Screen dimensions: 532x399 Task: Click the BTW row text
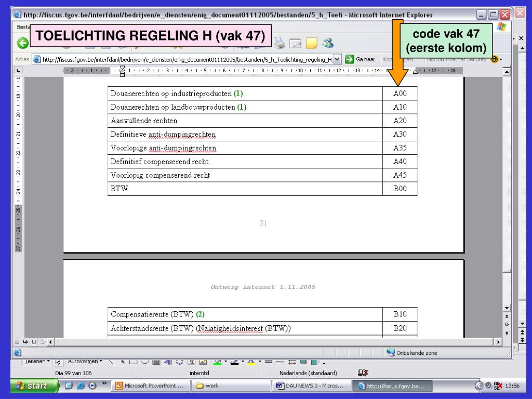coord(119,189)
